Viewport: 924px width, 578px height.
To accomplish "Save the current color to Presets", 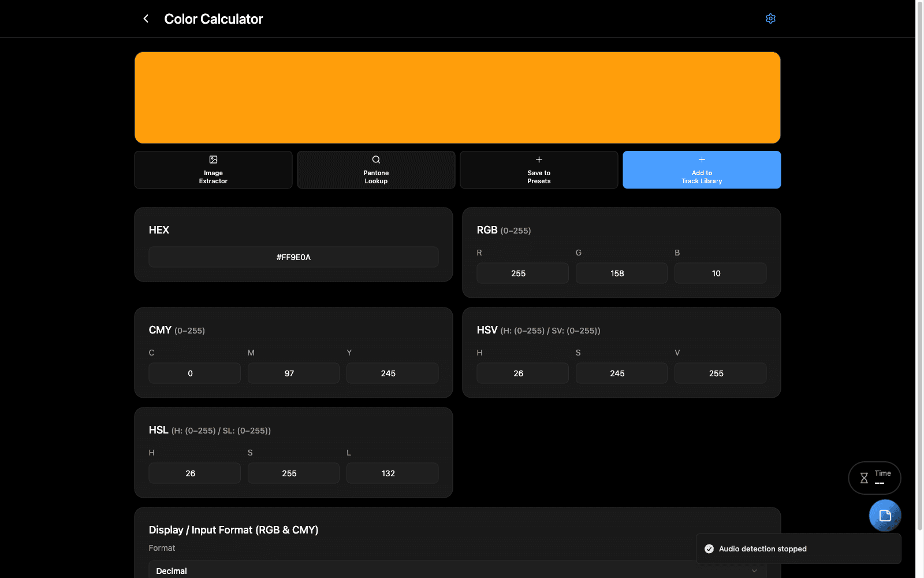I will coord(539,170).
